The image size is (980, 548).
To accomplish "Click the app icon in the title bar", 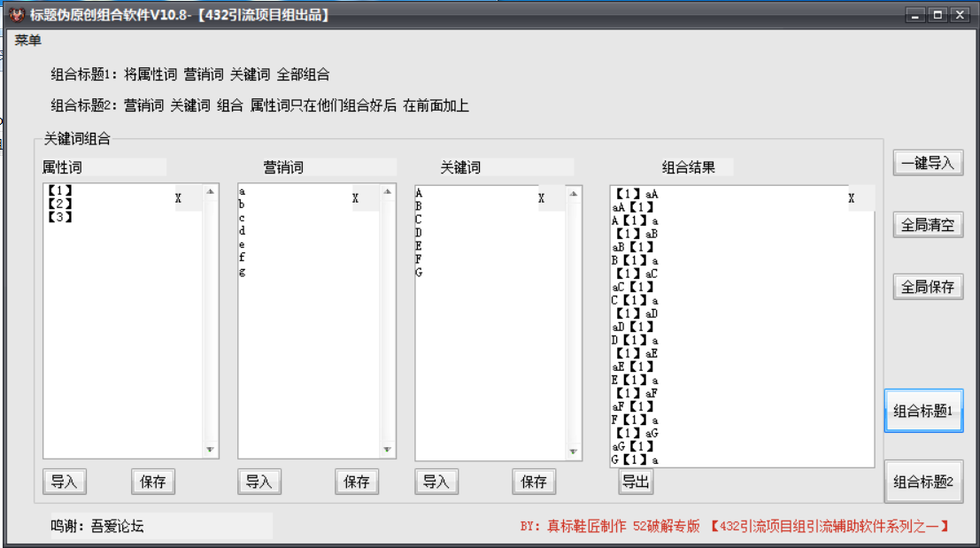I will pyautogui.click(x=17, y=14).
